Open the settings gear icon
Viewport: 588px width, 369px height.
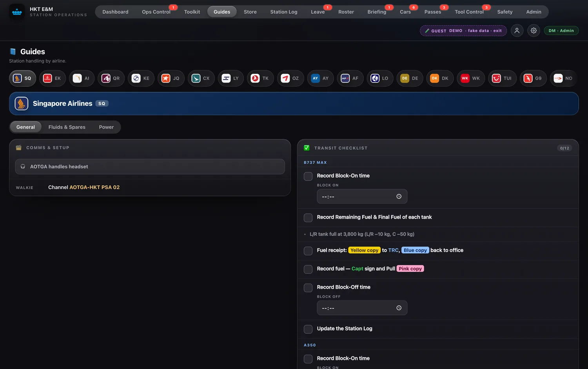[x=534, y=31]
